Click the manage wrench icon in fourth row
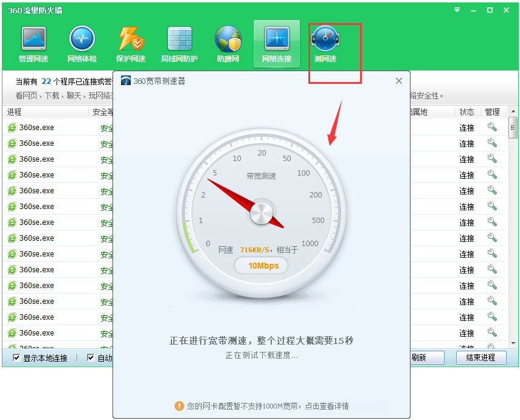This screenshot has width=520, height=420. point(492,174)
